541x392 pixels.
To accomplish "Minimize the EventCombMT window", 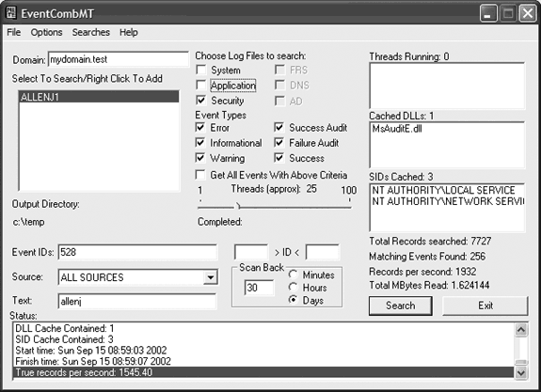I will click(x=488, y=13).
